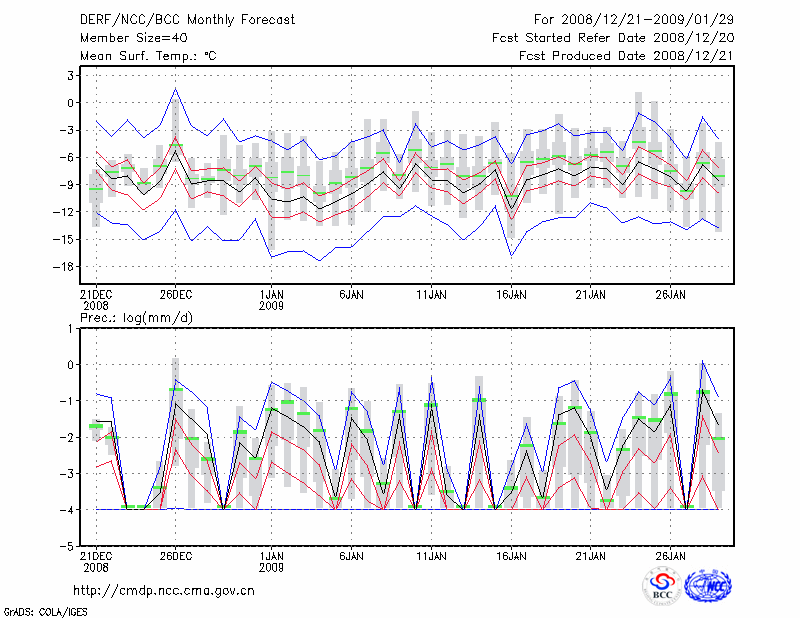
Task: Select the Member Size=40 text
Action: tap(127, 38)
